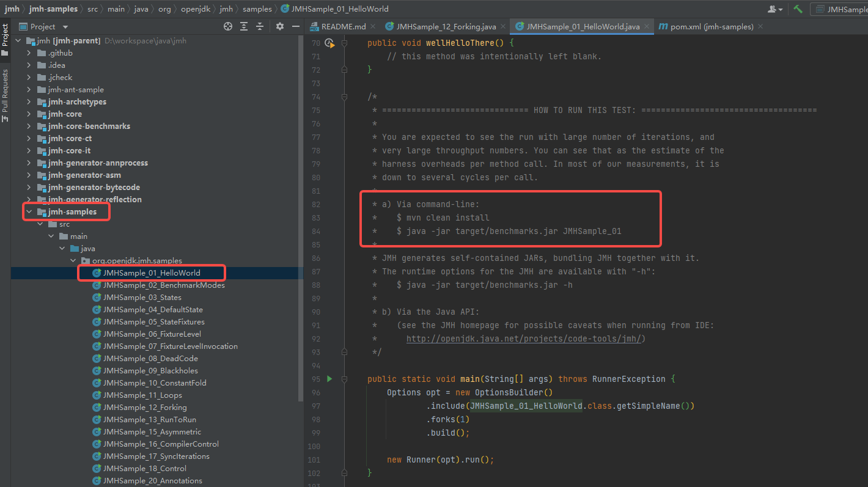Screen dimensions: 868x487
Task: Click the fold marker at line 74 comment start
Action: click(345, 97)
